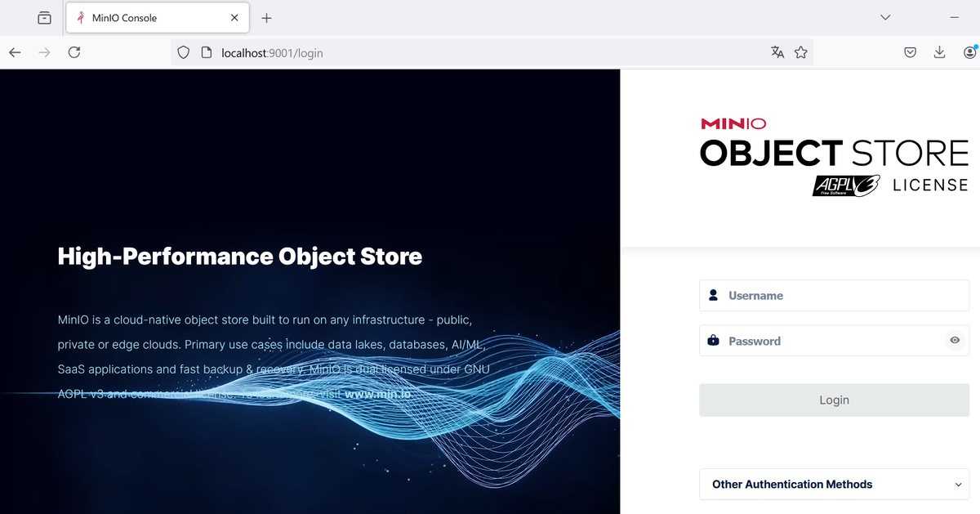Click the High-Performance Object Store heading

coord(240,257)
